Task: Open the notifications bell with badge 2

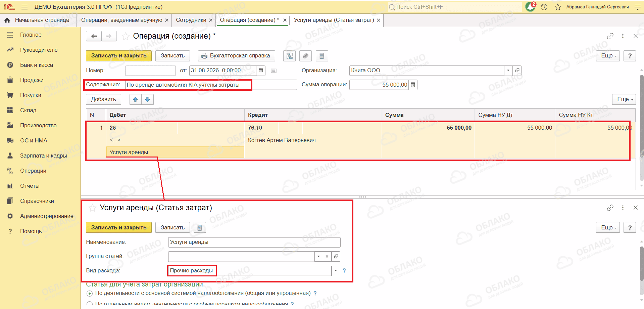Action: [x=531, y=6]
